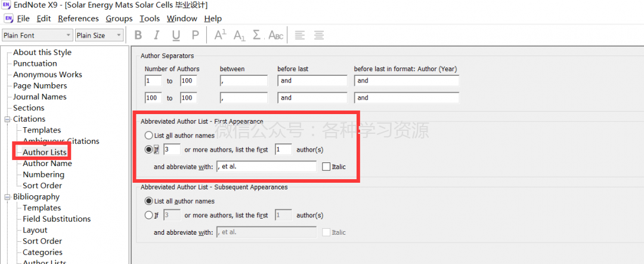The image size is (644, 264).
Task: Select Journal Names item
Action: tap(40, 97)
